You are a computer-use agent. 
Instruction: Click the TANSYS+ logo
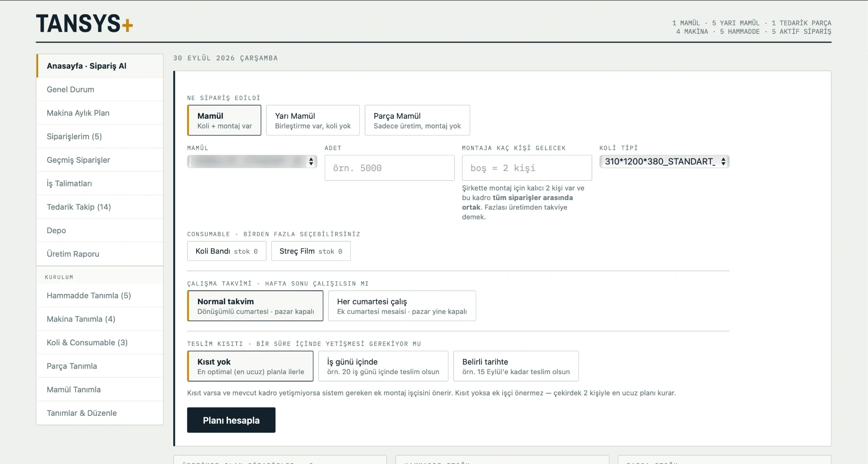[84, 23]
